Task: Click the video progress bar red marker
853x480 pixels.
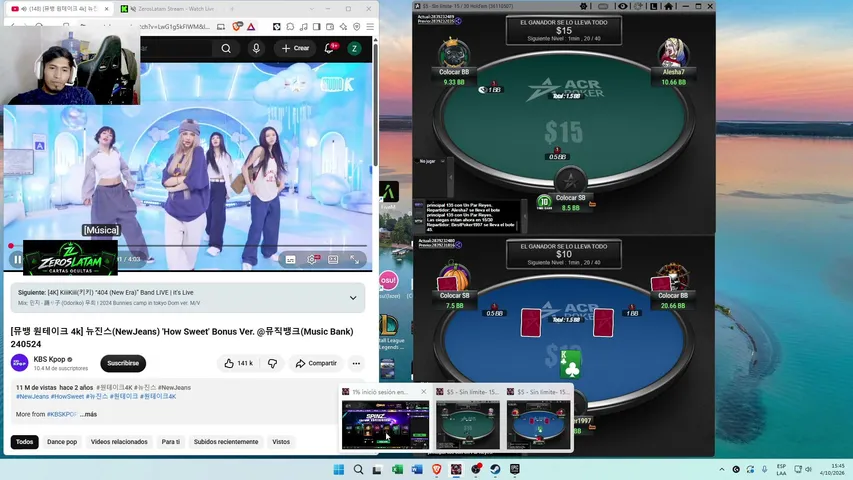Action: click(x=11, y=246)
